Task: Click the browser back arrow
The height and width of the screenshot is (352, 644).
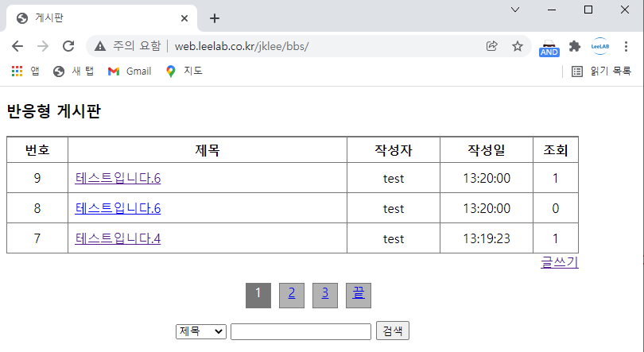Action: [x=17, y=46]
